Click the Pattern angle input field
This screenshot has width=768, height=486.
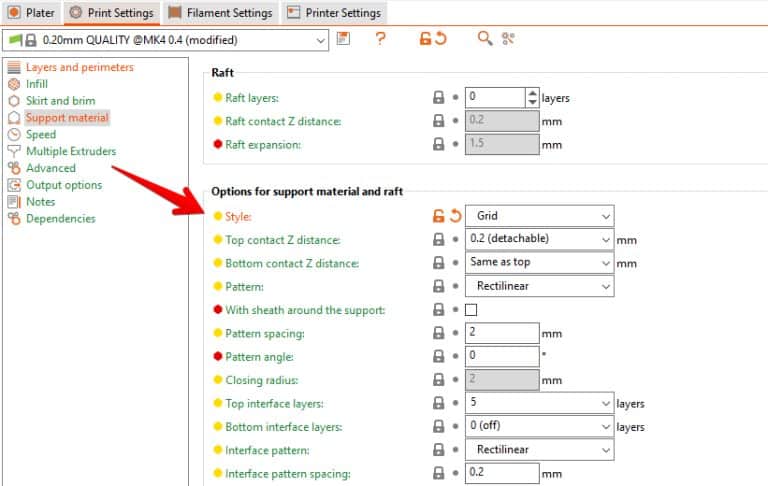[503, 357]
